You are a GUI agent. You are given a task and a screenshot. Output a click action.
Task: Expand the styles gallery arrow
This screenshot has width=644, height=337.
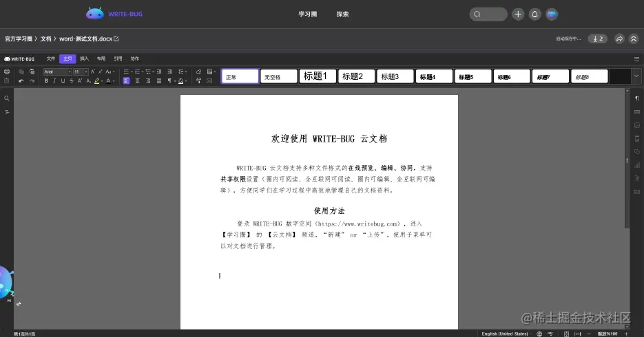(636, 76)
